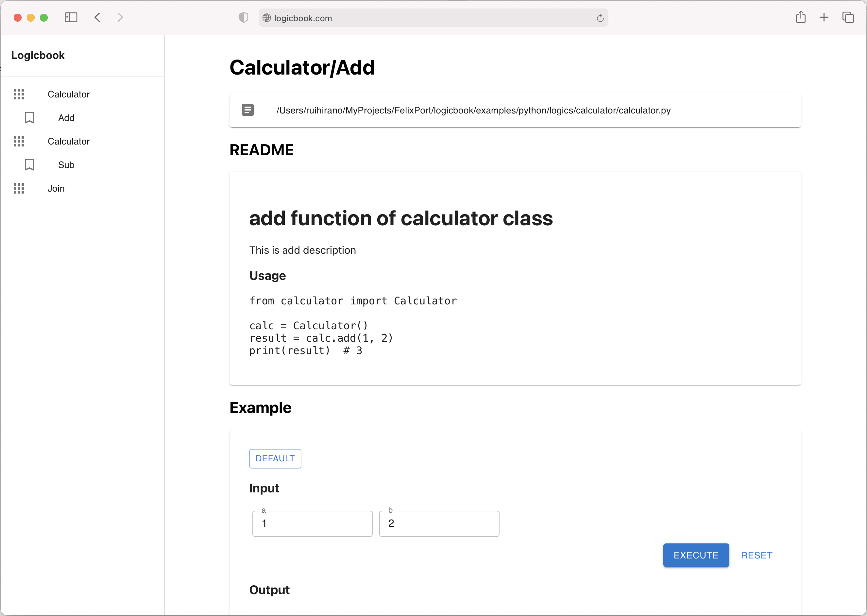Click 'calc = Calculator()' code line
Viewport: 867px width, 616px height.
click(308, 325)
